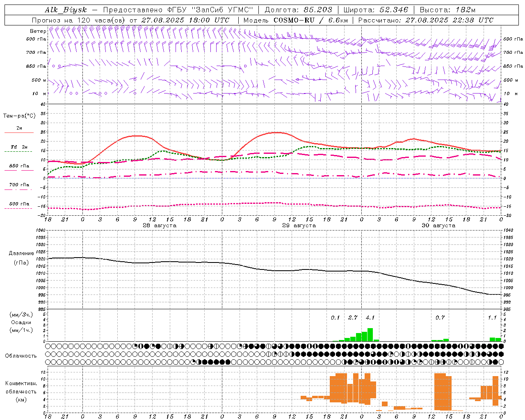525x420 pixels.
Task: Click the 'Широта: 52.346' latitude value
Action: coord(376,10)
